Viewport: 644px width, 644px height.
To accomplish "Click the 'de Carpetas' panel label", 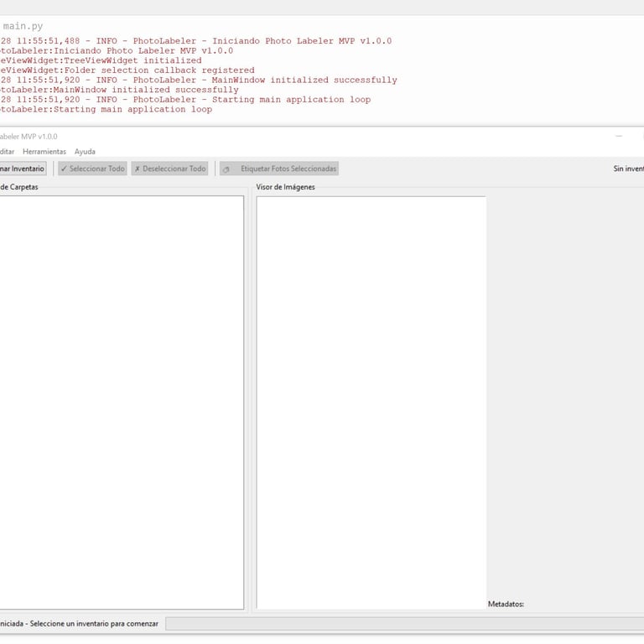I will click(19, 187).
